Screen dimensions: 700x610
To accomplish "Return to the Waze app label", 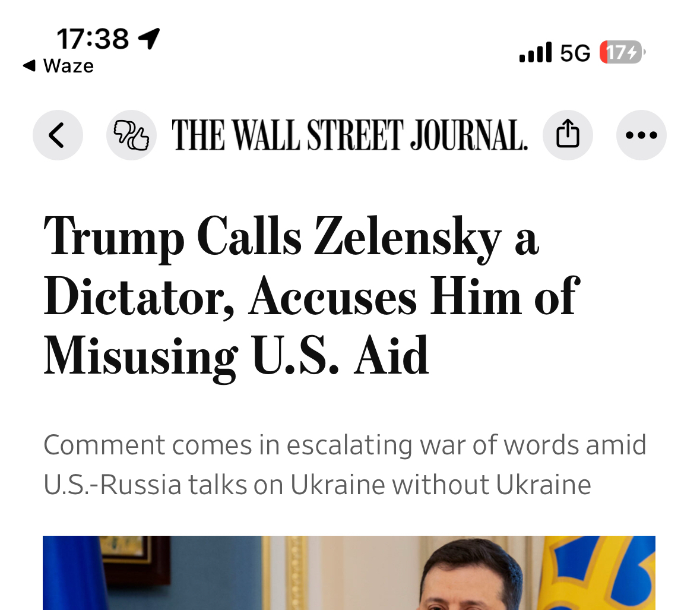I will tap(68, 65).
